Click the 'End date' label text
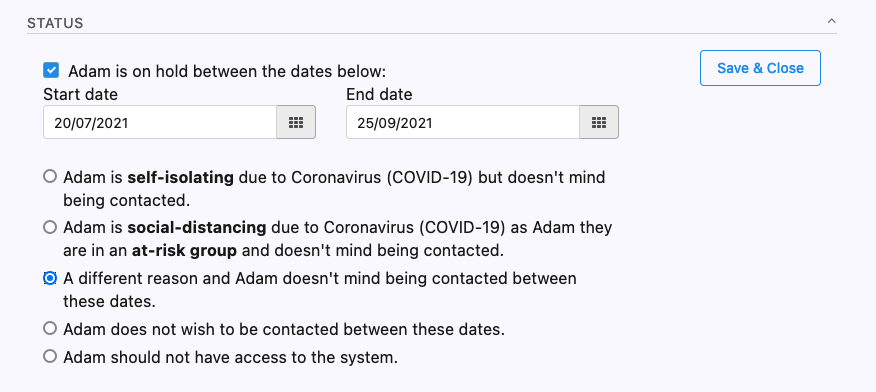This screenshot has width=876, height=392. point(379,94)
